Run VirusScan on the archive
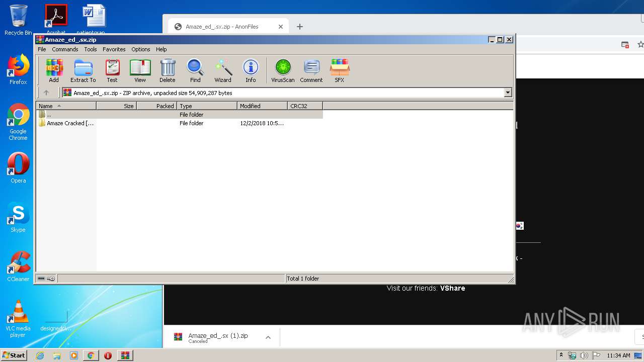The image size is (644, 362). [283, 70]
